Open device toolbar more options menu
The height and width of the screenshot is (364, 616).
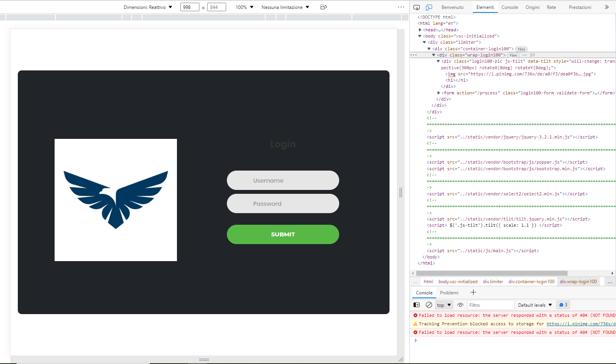click(401, 7)
